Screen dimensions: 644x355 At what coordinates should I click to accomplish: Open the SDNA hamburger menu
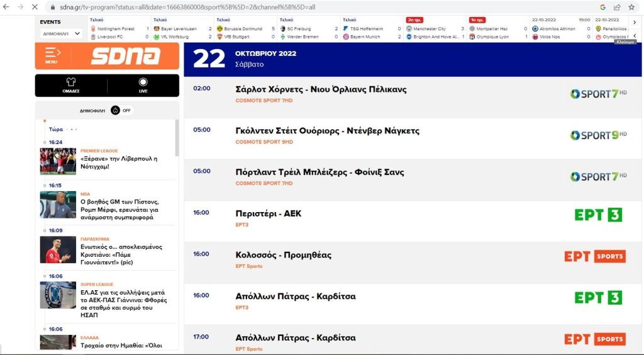[x=52, y=55]
